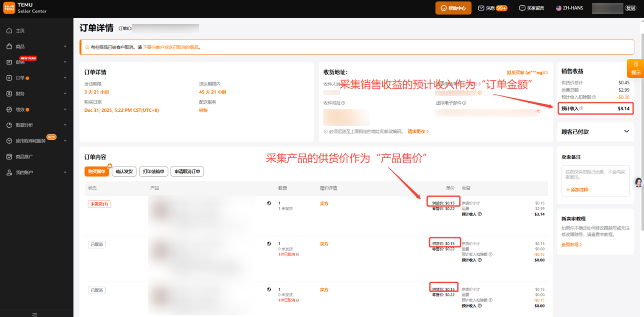Click the info icon beside 预计收入 in 销售收益
The height and width of the screenshot is (317, 644).
pos(581,108)
